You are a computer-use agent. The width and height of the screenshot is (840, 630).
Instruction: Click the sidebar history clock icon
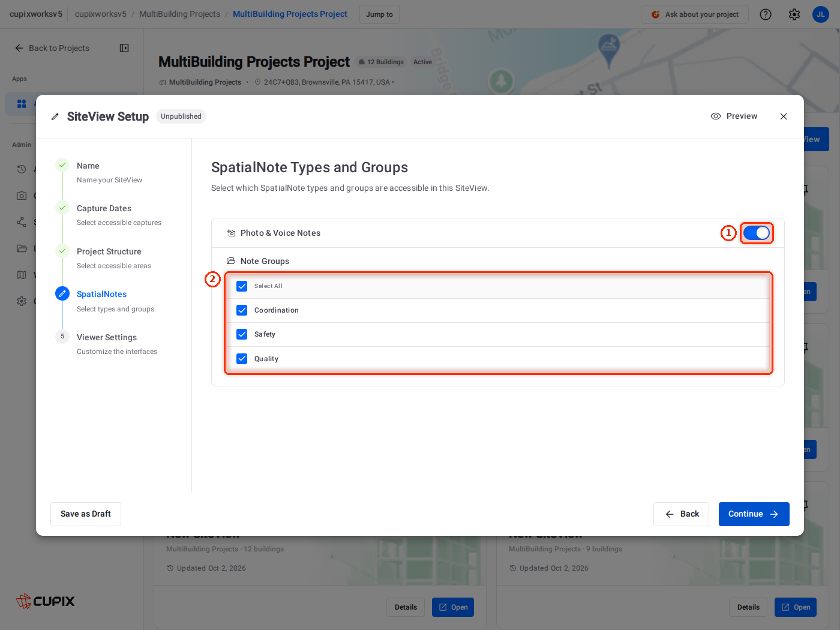tap(22, 169)
